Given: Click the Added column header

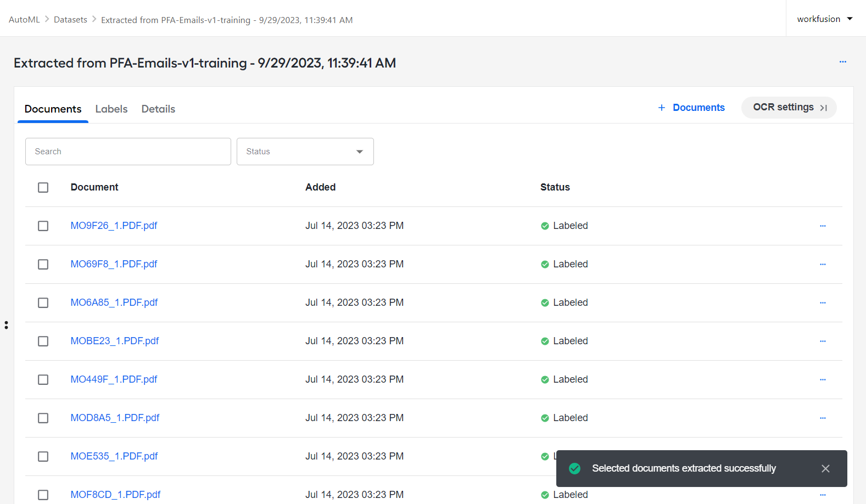Looking at the screenshot, I should point(321,187).
